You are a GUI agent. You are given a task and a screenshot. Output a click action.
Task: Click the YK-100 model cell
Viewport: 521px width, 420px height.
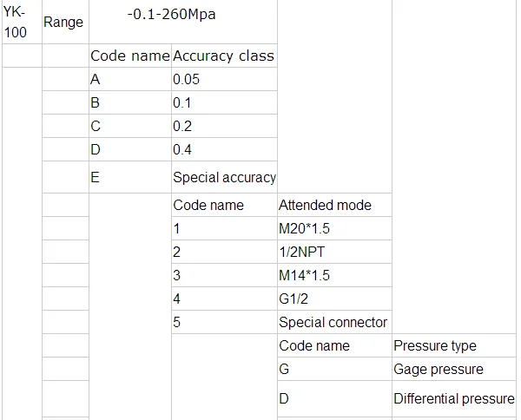[22, 22]
